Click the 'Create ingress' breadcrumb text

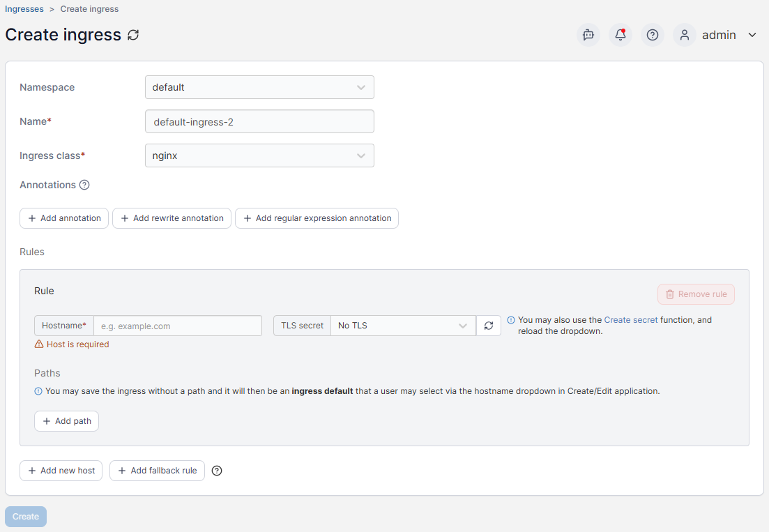pos(89,9)
